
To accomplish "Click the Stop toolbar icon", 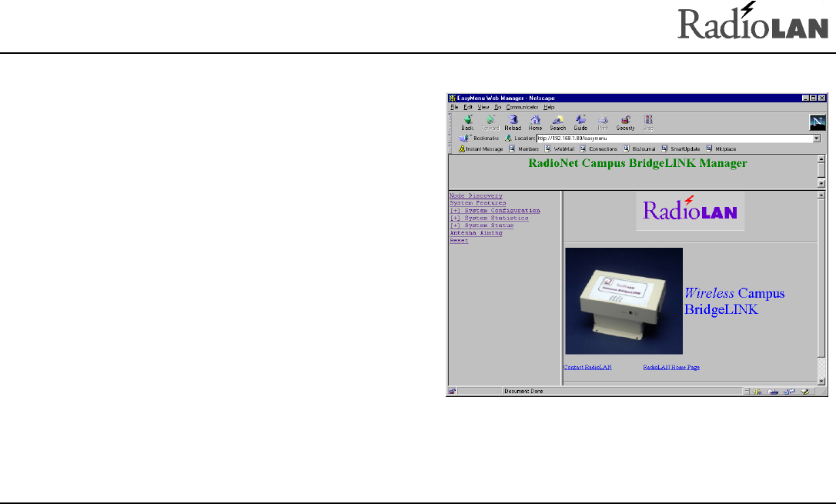I will (648, 122).
